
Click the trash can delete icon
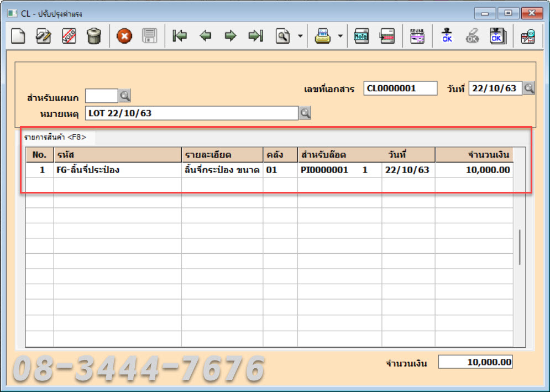94,36
